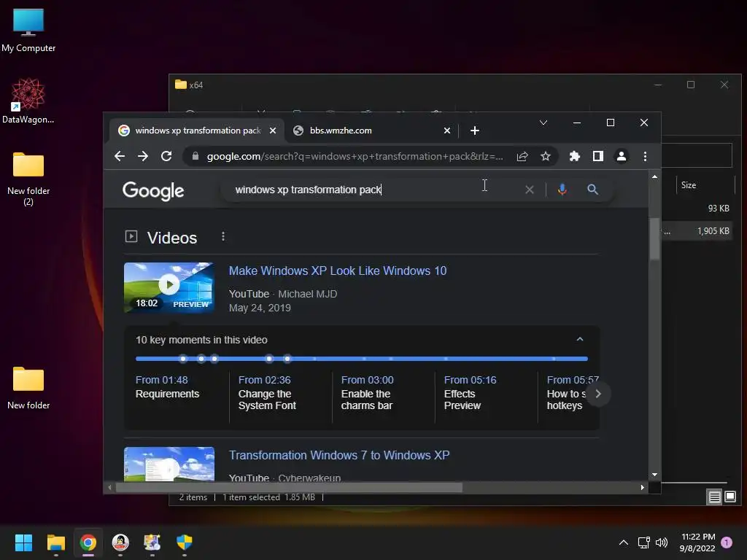Click Chrome icon on taskbar
The width and height of the screenshot is (747, 560).
coord(88,542)
